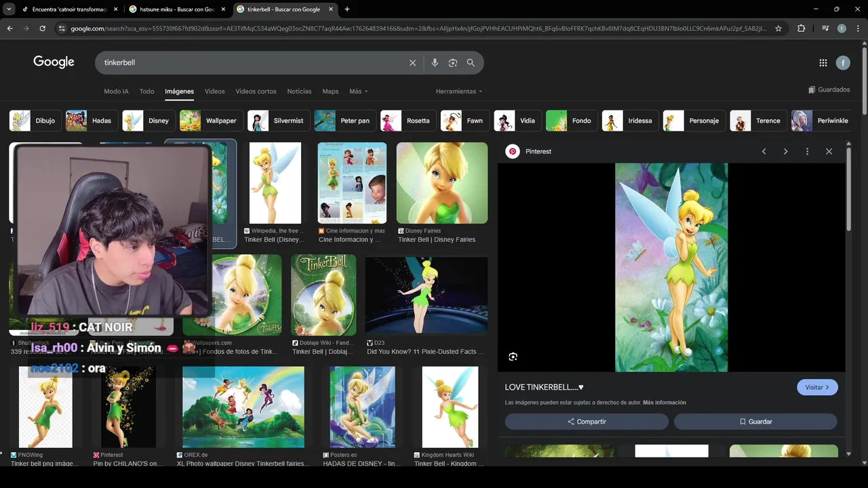Start voice search with the microphone icon

coord(435,62)
